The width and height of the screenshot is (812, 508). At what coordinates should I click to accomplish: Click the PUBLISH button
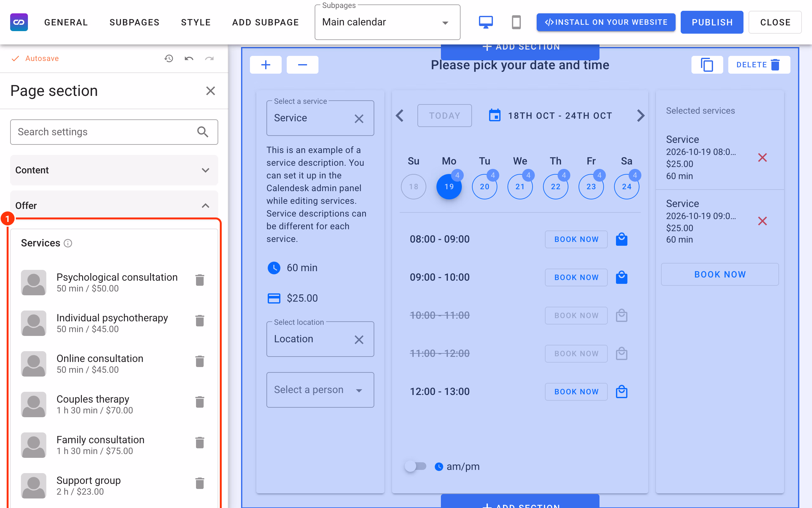pyautogui.click(x=712, y=22)
